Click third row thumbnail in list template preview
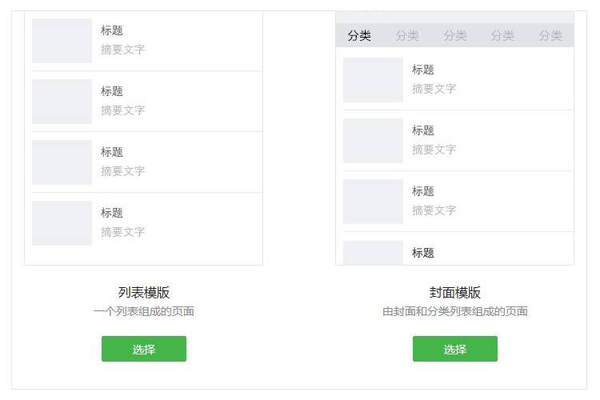 pos(62,162)
